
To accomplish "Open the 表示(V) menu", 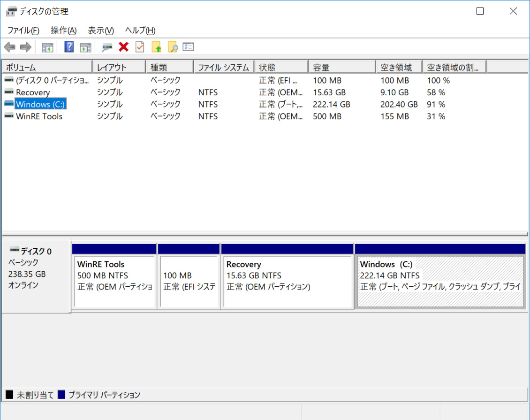I will click(101, 31).
